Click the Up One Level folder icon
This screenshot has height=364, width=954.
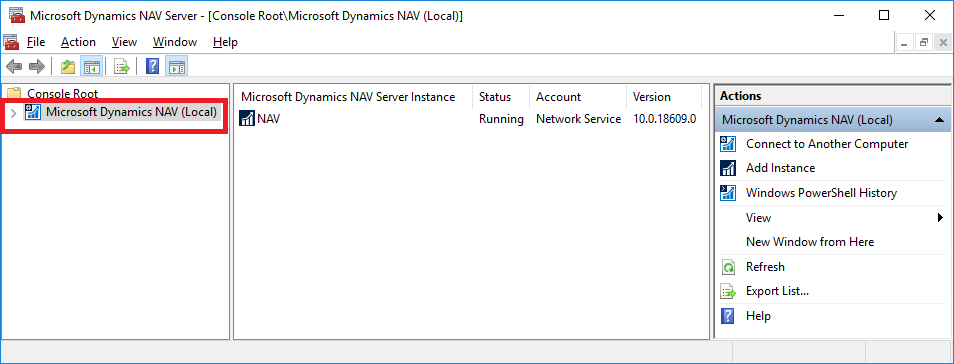click(68, 66)
